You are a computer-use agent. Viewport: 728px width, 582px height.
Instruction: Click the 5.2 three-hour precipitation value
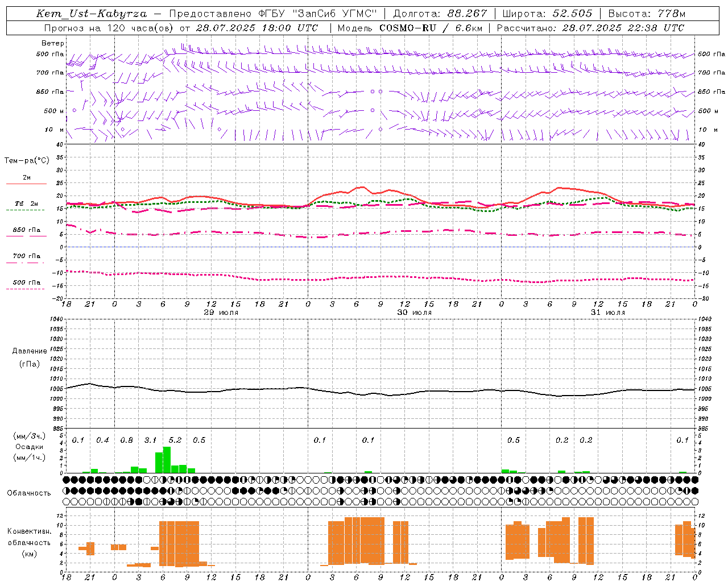(175, 440)
